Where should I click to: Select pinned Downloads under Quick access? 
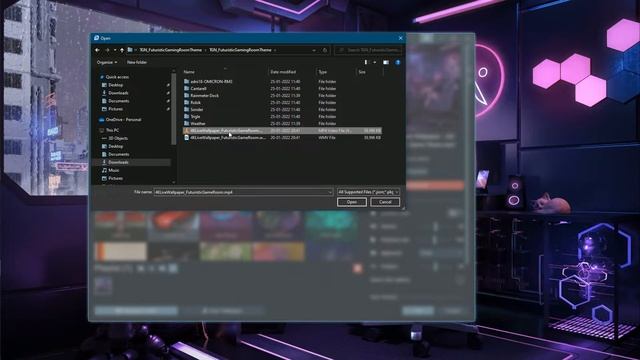pos(118,93)
